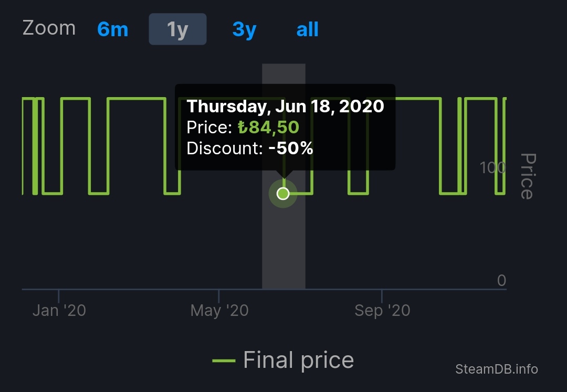Click the Zoom label text
The height and width of the screenshot is (392, 567).
[x=49, y=28]
